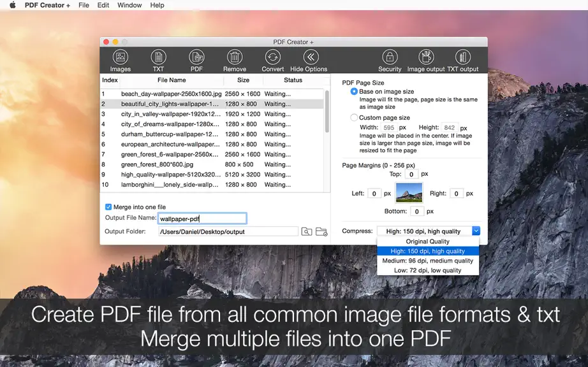Screen dimensions: 588x367
Task: Click the Top margin field
Action: pyautogui.click(x=411, y=174)
